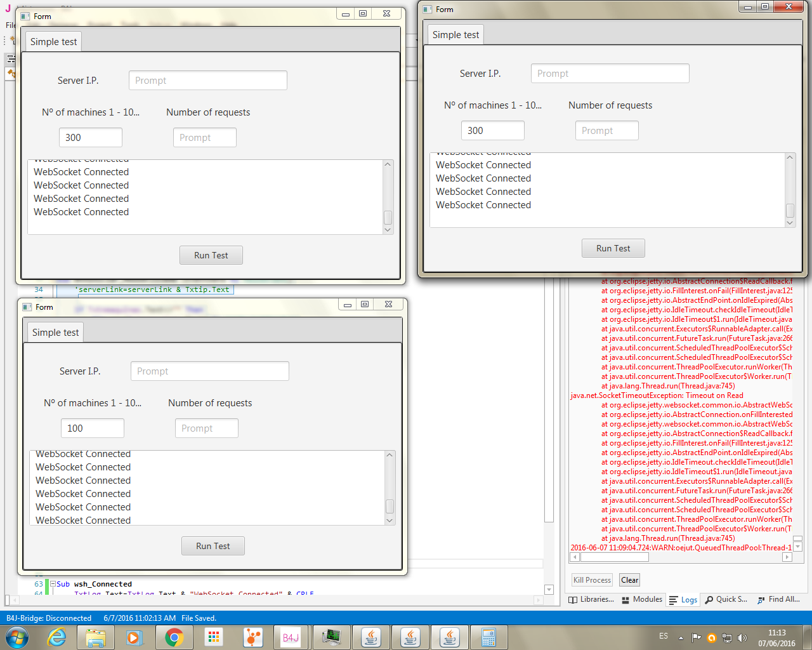Open Windows Explorer from the taskbar

(x=96, y=637)
